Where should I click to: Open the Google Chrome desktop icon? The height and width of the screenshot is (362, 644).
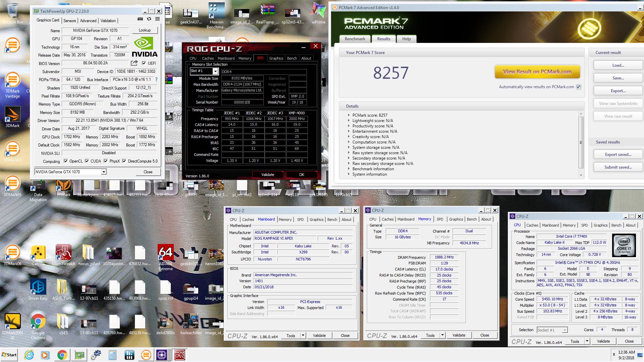pyautogui.click(x=38, y=326)
